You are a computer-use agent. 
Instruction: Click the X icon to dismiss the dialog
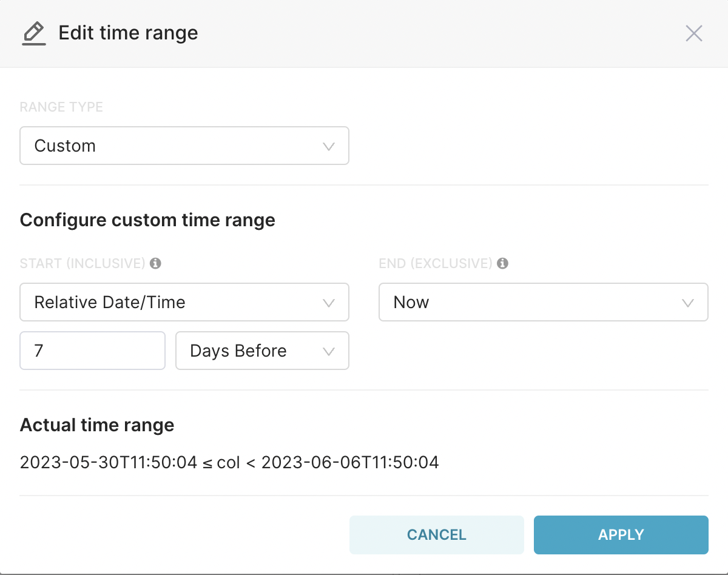click(693, 33)
